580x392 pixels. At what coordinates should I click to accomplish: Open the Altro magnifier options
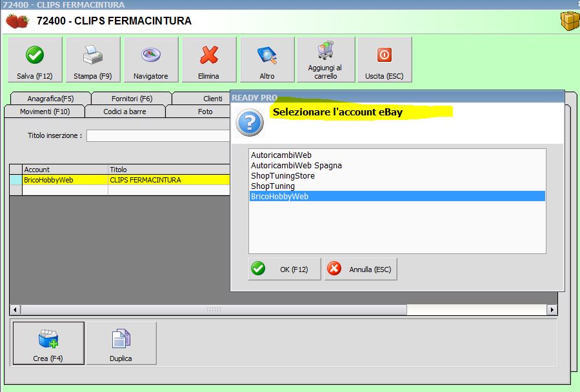tap(267, 59)
